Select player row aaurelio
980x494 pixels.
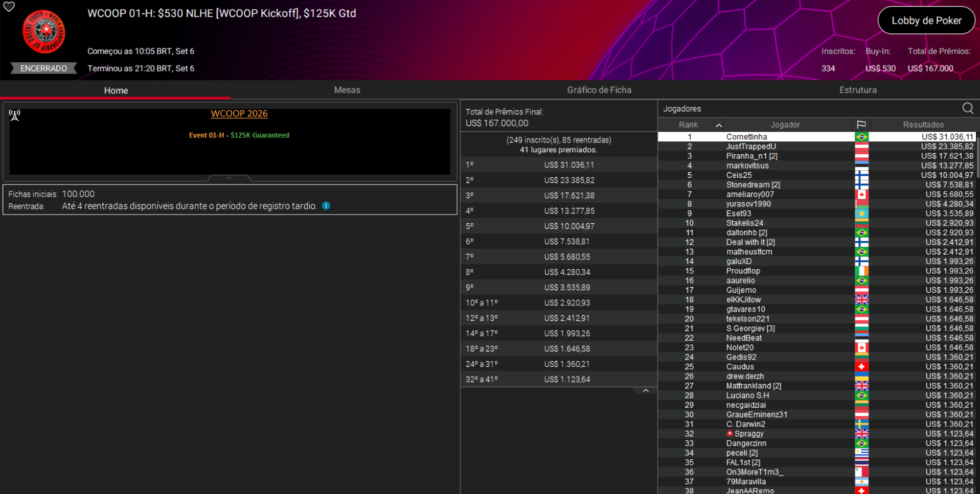pos(817,280)
